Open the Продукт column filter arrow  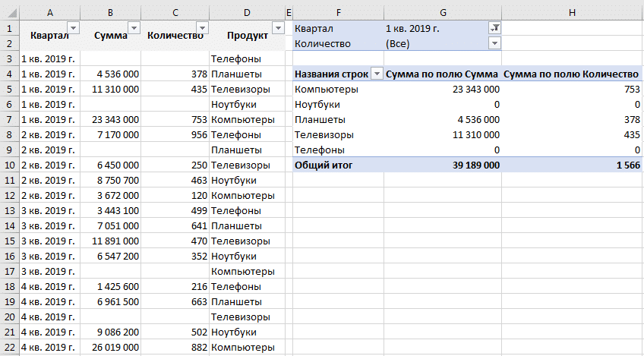277,28
